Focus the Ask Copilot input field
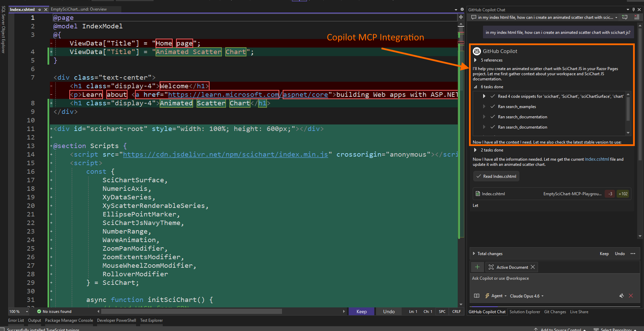Viewport: 644px width, 331px height. coord(554,278)
